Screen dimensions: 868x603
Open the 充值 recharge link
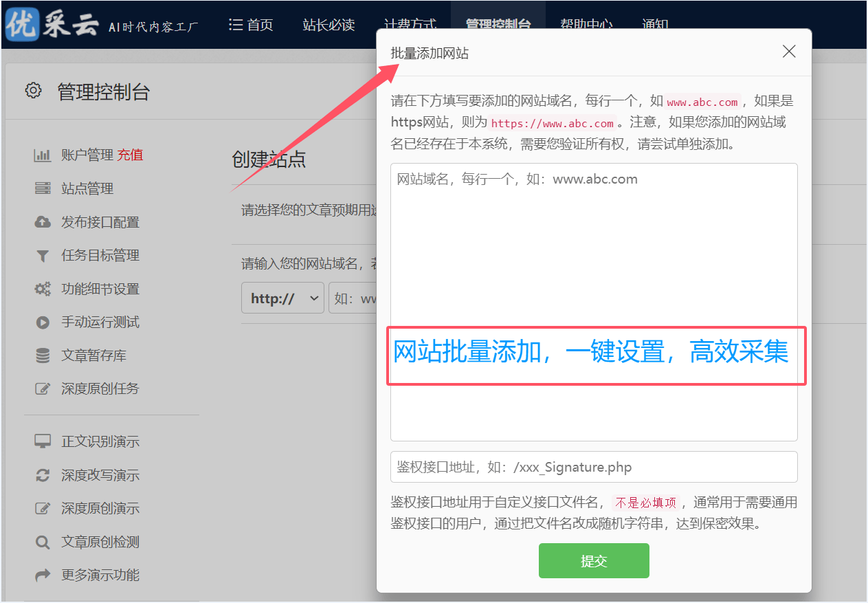coord(130,155)
